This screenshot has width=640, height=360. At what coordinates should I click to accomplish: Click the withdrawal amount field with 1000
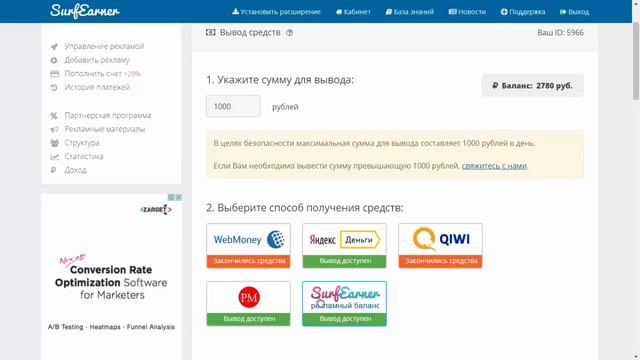click(233, 106)
